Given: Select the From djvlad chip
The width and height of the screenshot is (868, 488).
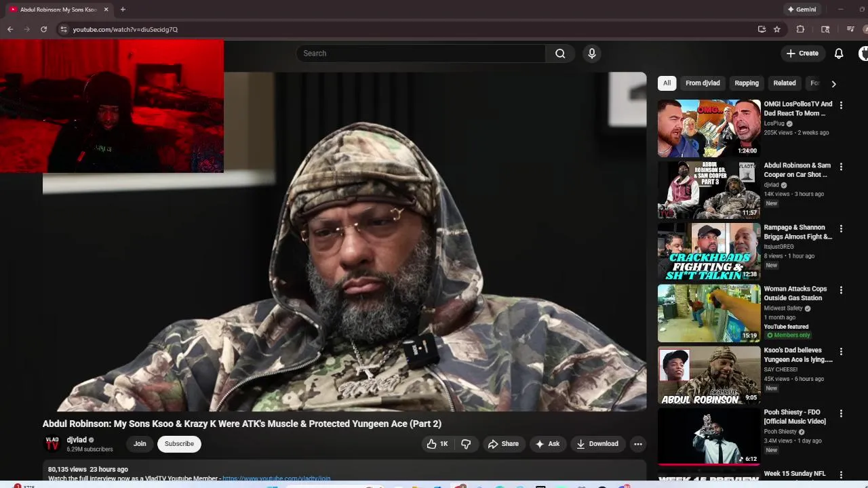Looking at the screenshot, I should (703, 83).
